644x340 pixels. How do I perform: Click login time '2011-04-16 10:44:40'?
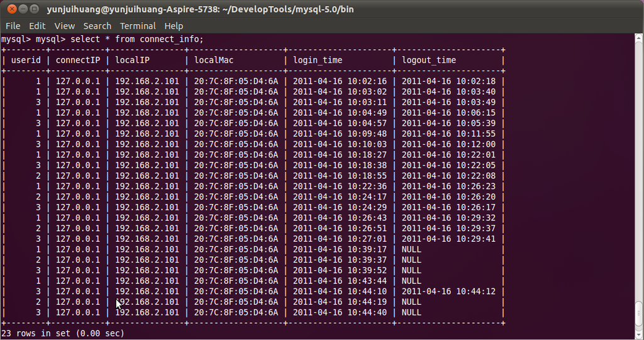(340, 312)
